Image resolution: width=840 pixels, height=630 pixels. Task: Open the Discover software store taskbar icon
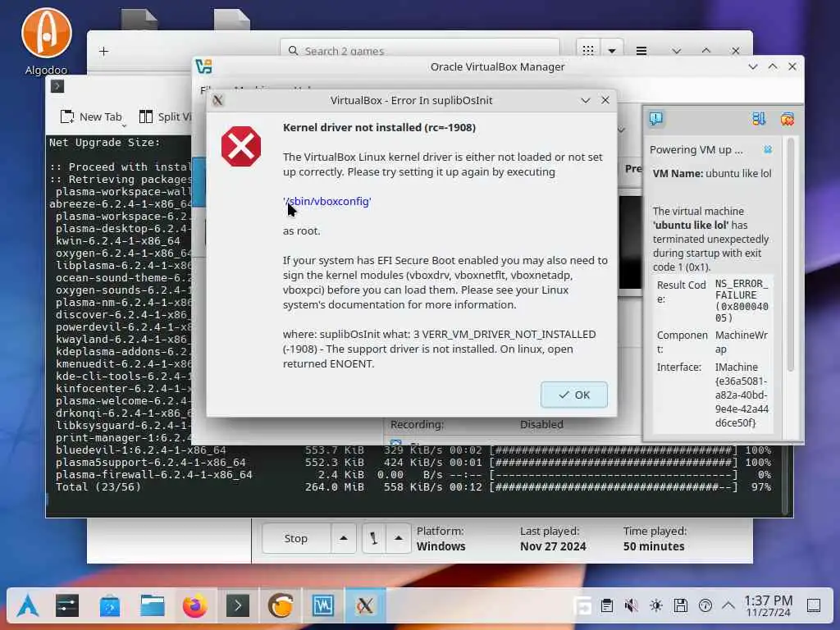click(x=110, y=606)
